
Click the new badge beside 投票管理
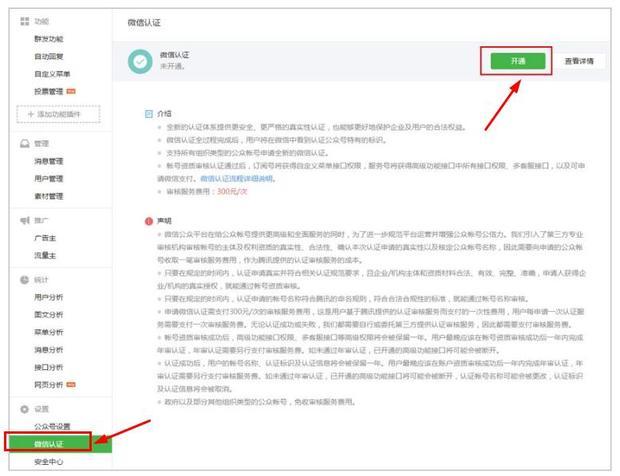pos(71,91)
